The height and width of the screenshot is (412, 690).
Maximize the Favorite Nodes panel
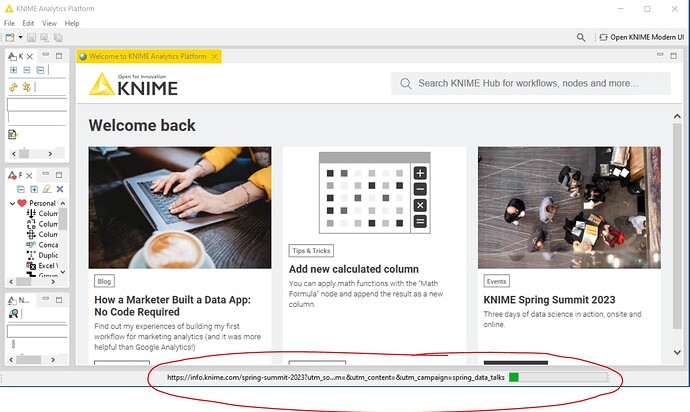[x=59, y=175]
